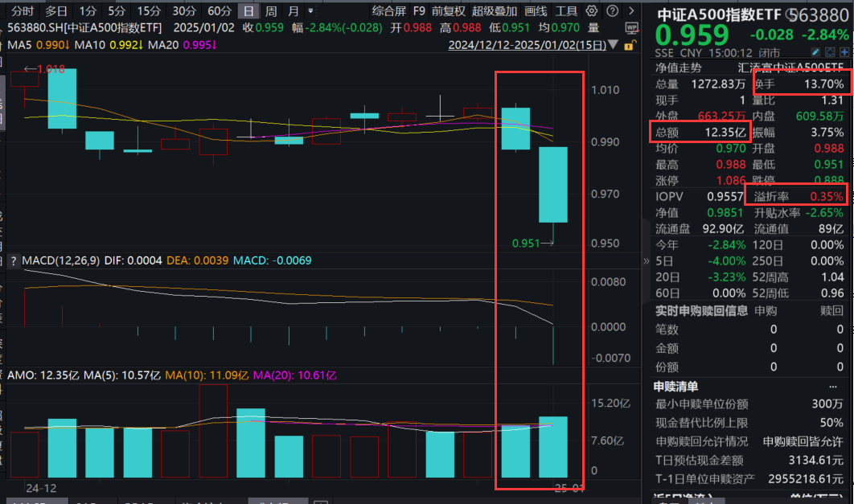
Task: Open the settings gear in the top toolbar
Action: [x=591, y=11]
